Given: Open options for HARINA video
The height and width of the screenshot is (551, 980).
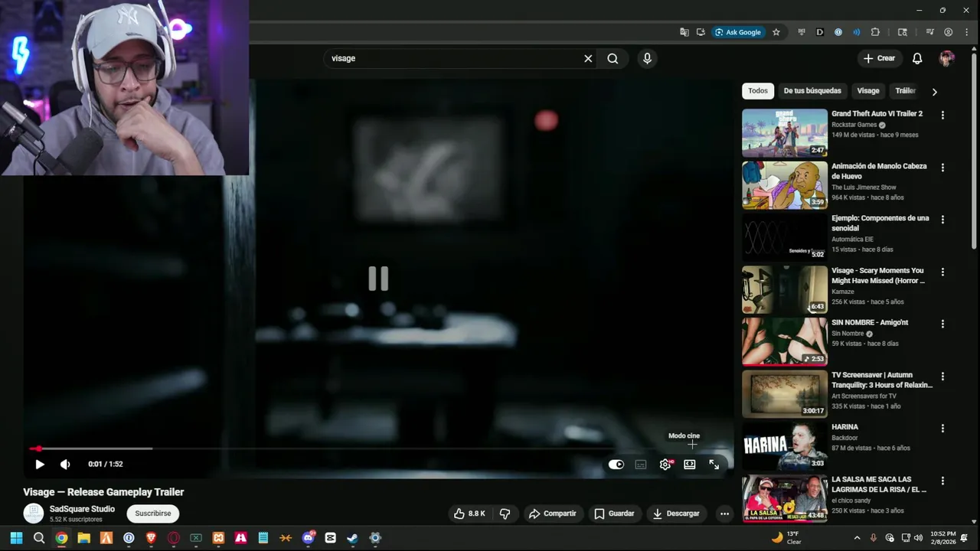Looking at the screenshot, I should point(942,429).
